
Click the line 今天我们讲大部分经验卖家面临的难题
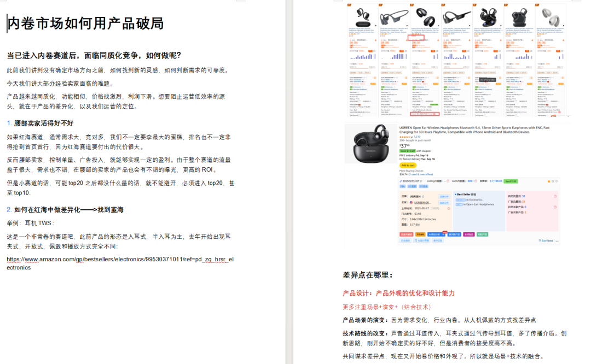pos(60,84)
